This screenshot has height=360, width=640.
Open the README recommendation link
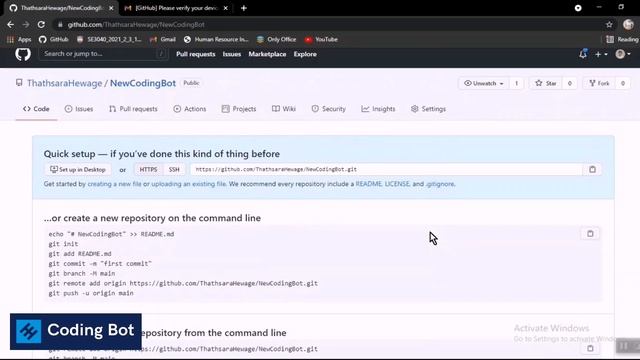click(369, 184)
